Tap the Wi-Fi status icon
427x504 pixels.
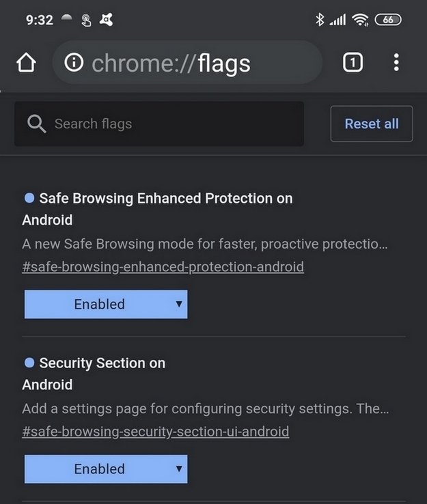tap(360, 20)
